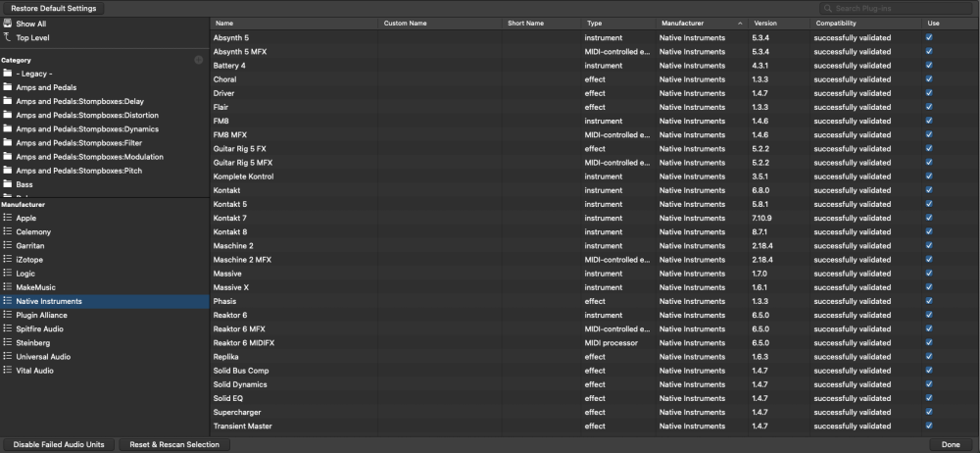Screen dimensions: 980x453
Task: Click the iZotope manufacturer list icon
Action: click(8, 259)
